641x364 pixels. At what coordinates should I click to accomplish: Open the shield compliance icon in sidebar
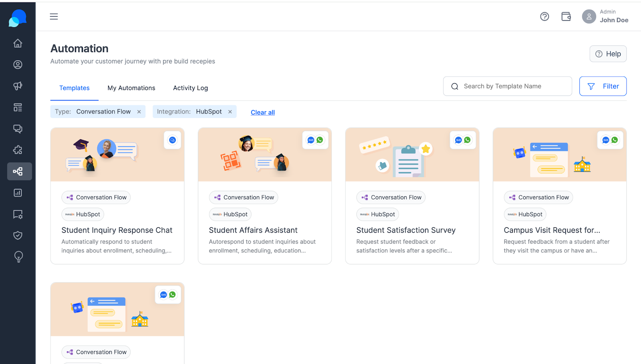coord(18,235)
